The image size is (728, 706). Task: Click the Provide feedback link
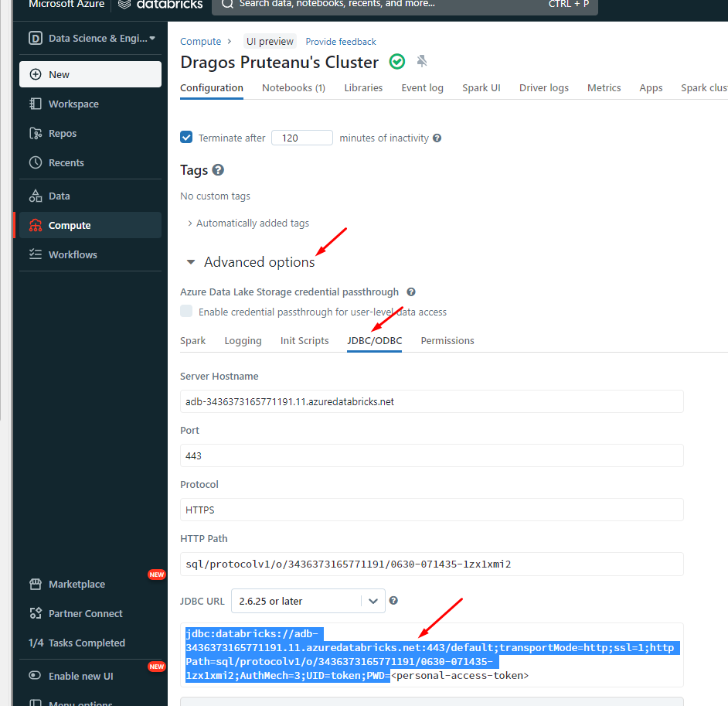[340, 41]
